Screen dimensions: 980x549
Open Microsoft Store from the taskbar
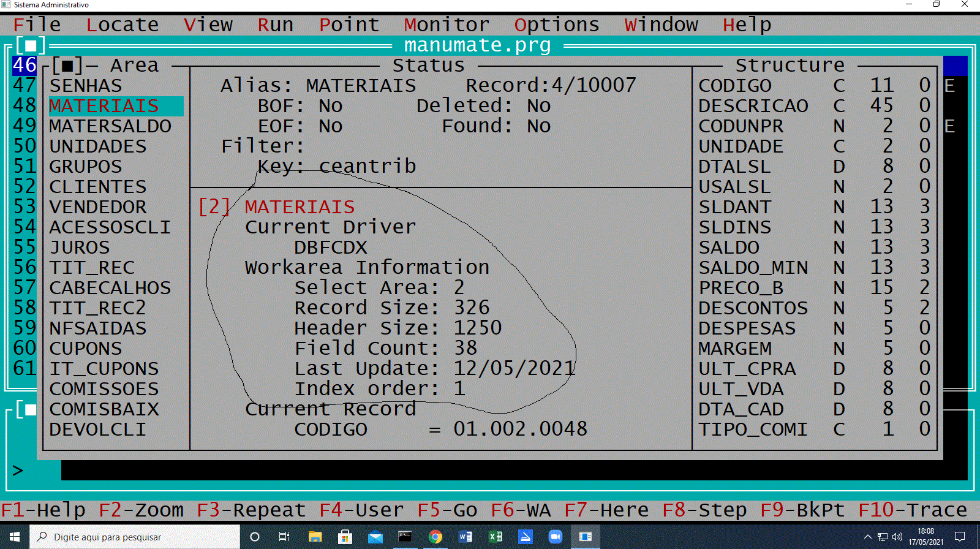coord(345,537)
